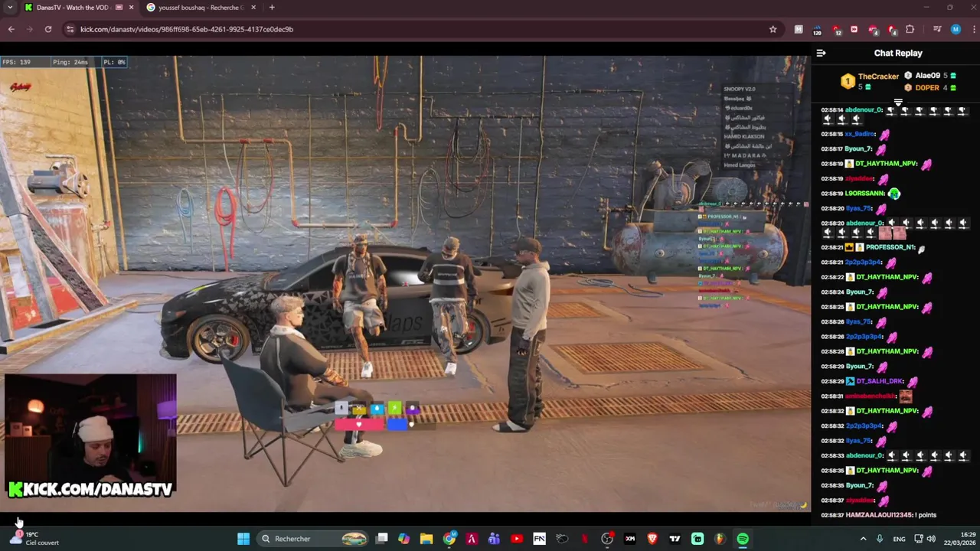This screenshot has width=980, height=551.
Task: Click 2p2p3p3p4 message at 02:58:21
Action: pos(859,262)
